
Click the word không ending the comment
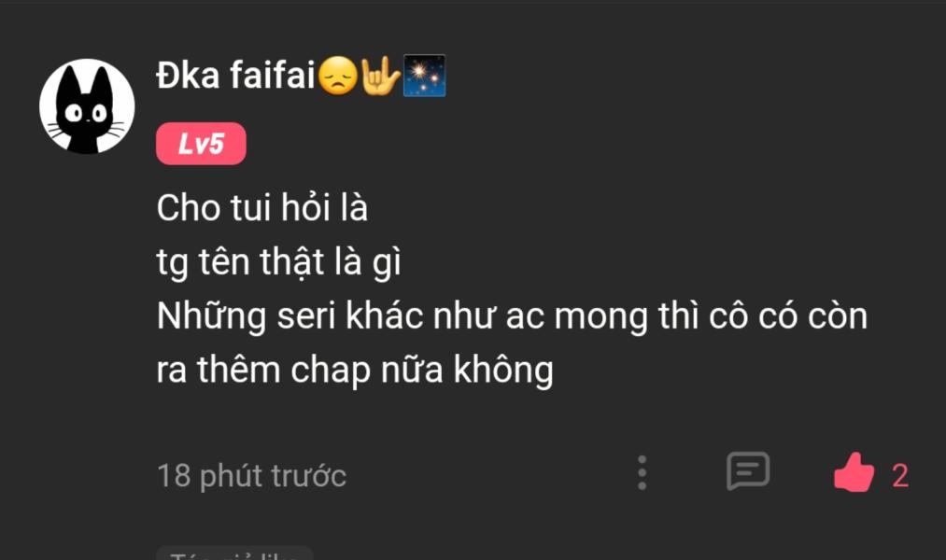pos(503,370)
